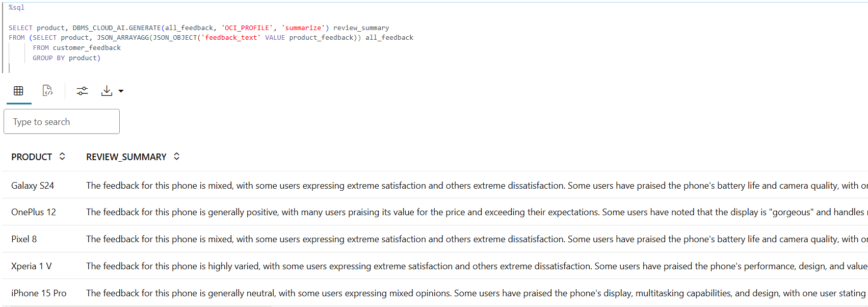Viewport: 868px width, 307px height.
Task: Click the JSON_ARRAYAGG function in the code
Action: pos(123,38)
